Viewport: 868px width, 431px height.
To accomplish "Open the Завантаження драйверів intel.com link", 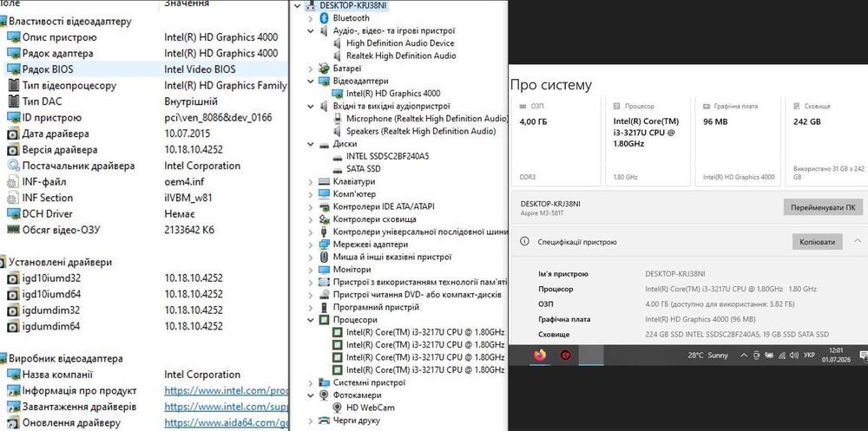I will [x=226, y=407].
